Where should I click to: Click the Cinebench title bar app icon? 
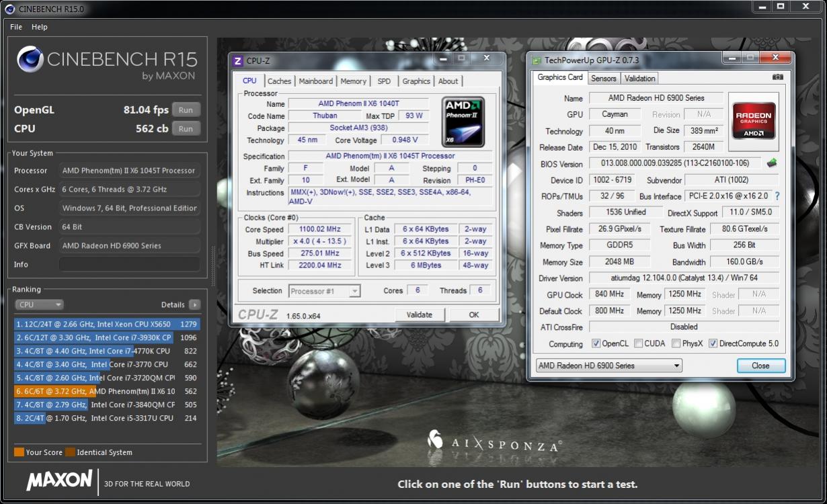pyautogui.click(x=11, y=9)
